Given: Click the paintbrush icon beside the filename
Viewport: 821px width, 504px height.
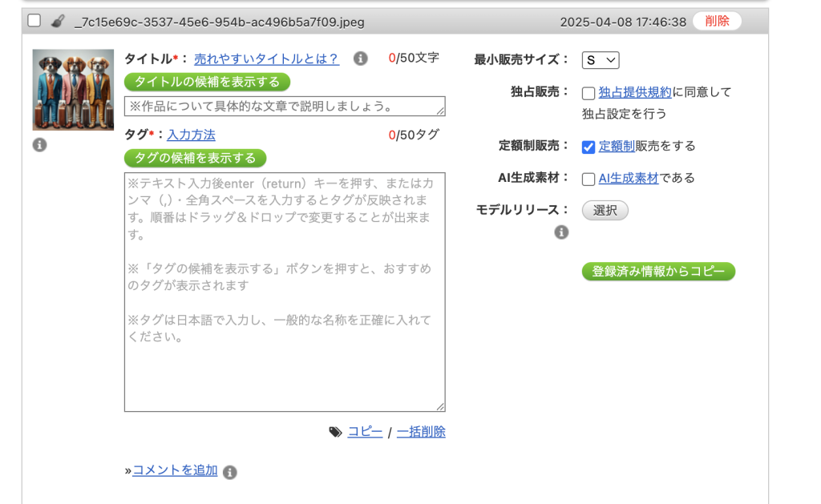Looking at the screenshot, I should (x=57, y=22).
